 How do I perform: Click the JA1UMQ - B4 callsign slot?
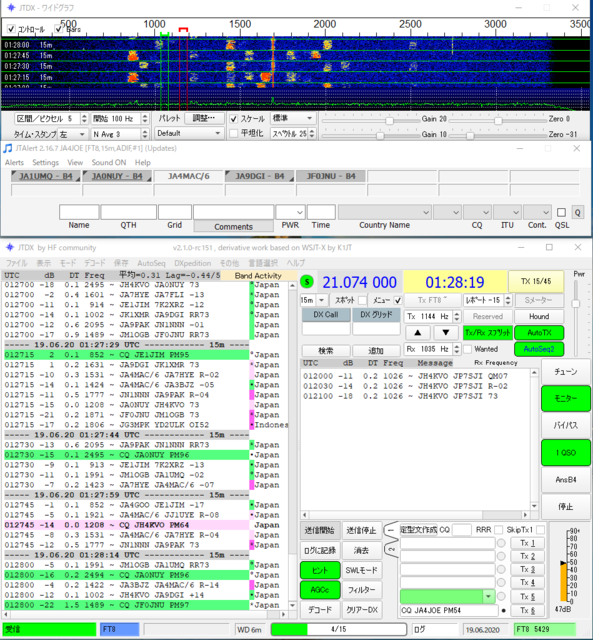click(x=46, y=176)
